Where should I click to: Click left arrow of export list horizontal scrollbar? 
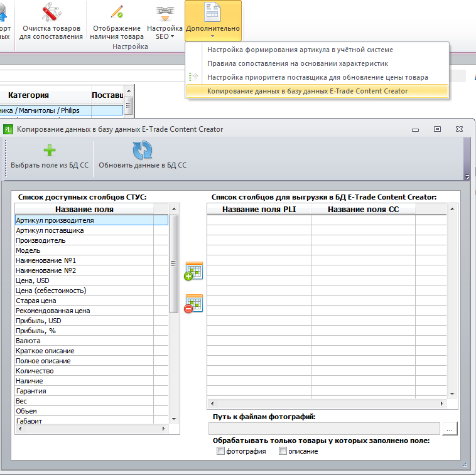[x=212, y=403]
